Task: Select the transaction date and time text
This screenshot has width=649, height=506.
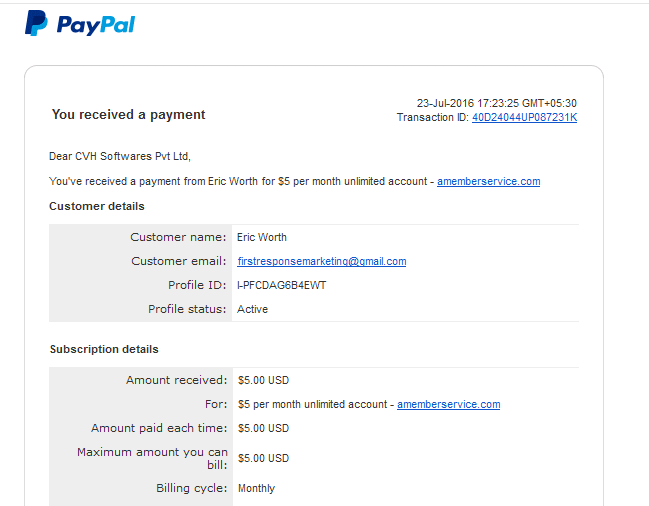Action: 497,103
